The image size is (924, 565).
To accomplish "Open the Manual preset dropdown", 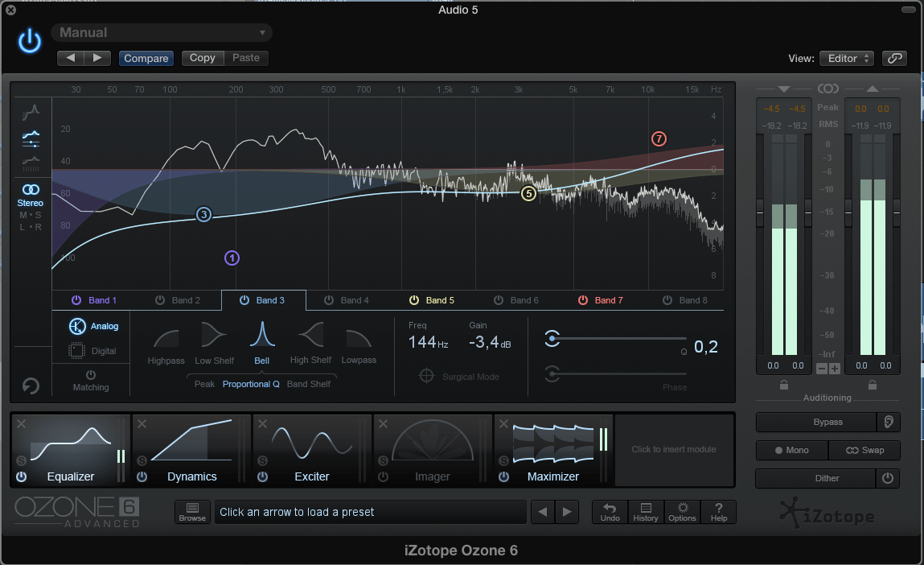I will pyautogui.click(x=162, y=32).
